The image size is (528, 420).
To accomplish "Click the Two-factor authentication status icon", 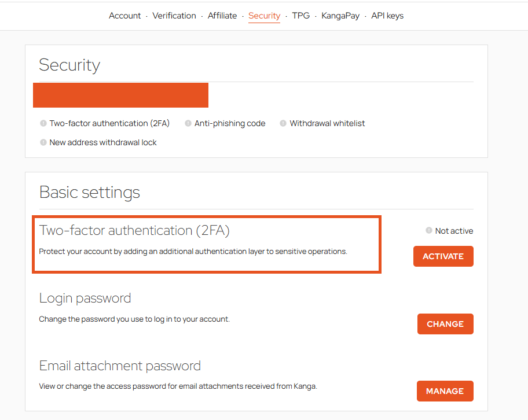I will click(x=43, y=123).
